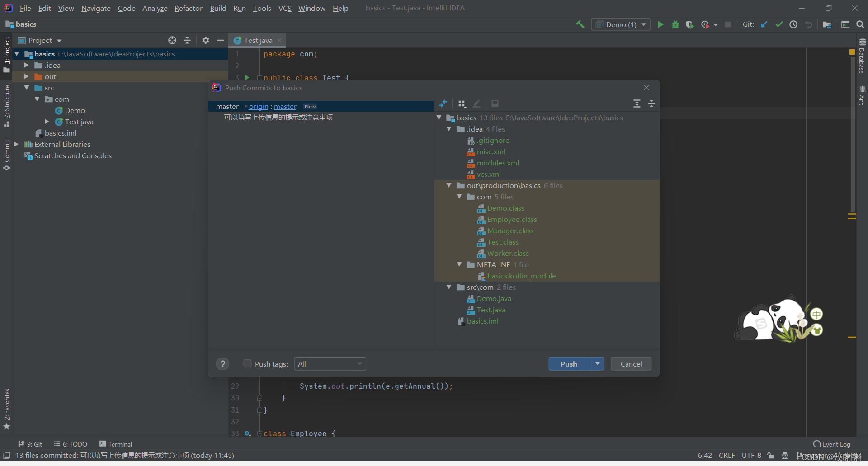Click the Search Everywhere magnifier
Viewport: 868px width, 466px height.
(x=860, y=24)
